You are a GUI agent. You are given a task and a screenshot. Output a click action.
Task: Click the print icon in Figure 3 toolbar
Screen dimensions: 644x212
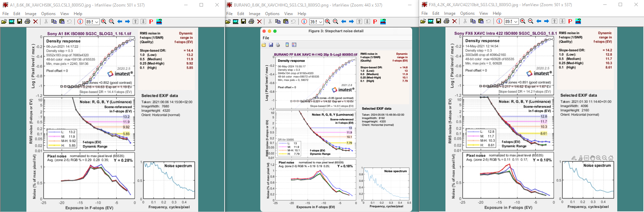click(278, 45)
